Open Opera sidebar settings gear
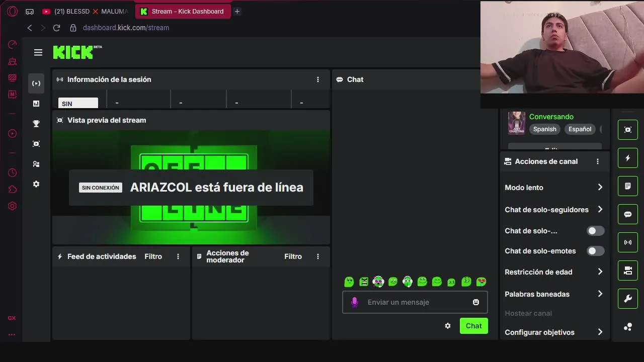 [12, 206]
